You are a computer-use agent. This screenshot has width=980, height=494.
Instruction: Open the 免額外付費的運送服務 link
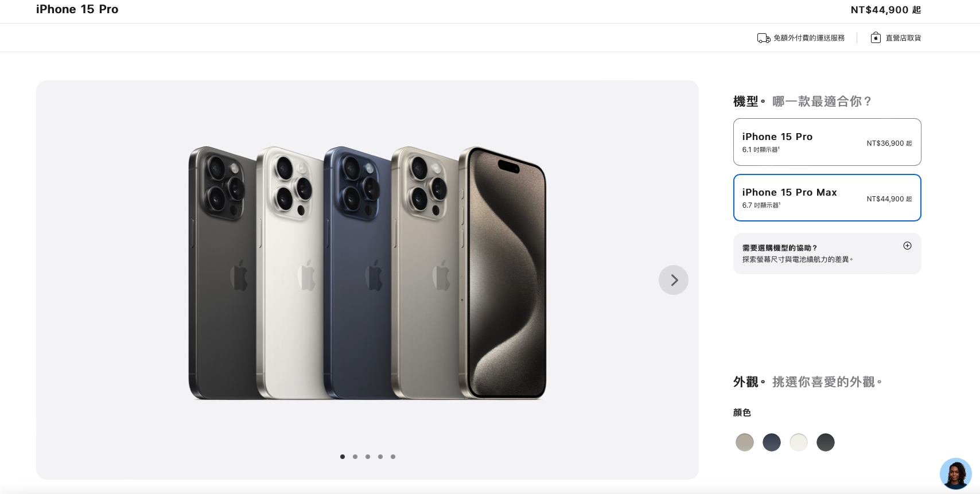coord(809,38)
